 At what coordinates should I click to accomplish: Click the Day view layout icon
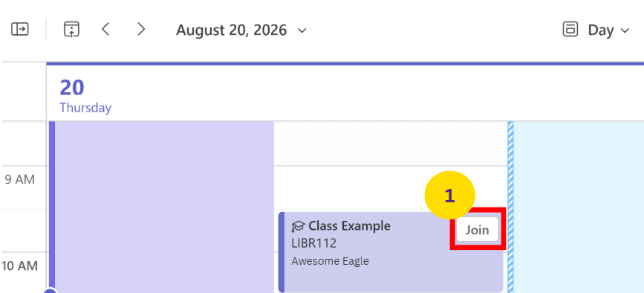click(570, 30)
